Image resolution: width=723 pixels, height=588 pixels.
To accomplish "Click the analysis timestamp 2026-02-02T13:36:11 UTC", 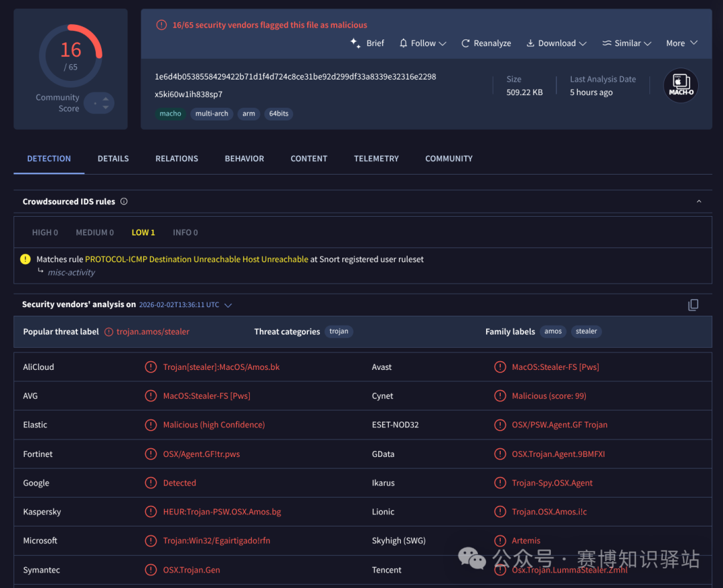I will tap(179, 304).
